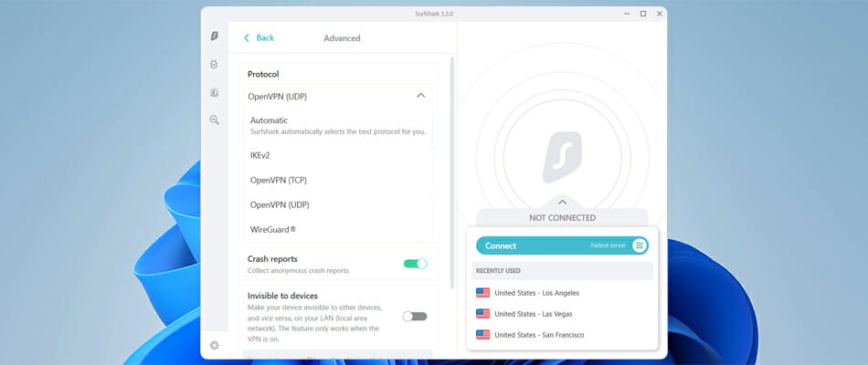The image size is (868, 365).
Task: Select United States - Las Vegas
Action: click(x=562, y=314)
